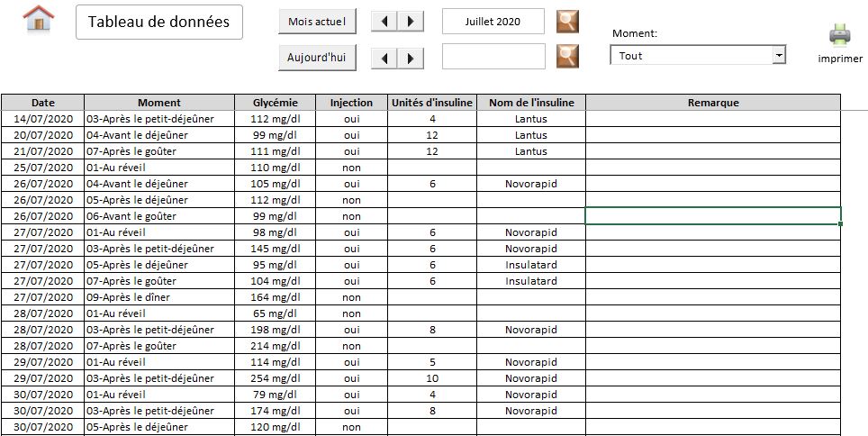Image resolution: width=868 pixels, height=436 pixels.
Task: Click the Tableau de données title button
Action: (x=158, y=23)
